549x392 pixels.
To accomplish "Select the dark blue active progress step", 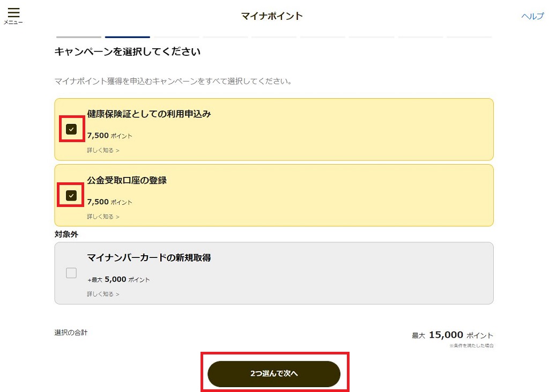I will coord(127,37).
